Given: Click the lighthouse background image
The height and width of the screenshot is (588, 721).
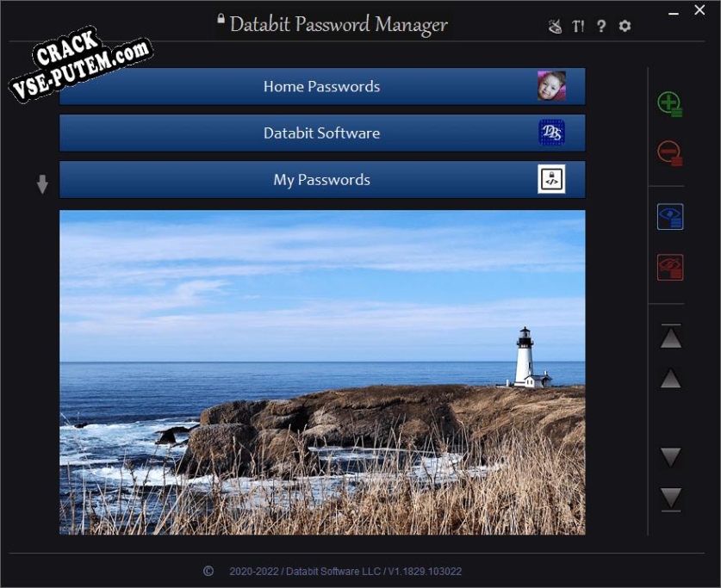Looking at the screenshot, I should click(x=321, y=372).
